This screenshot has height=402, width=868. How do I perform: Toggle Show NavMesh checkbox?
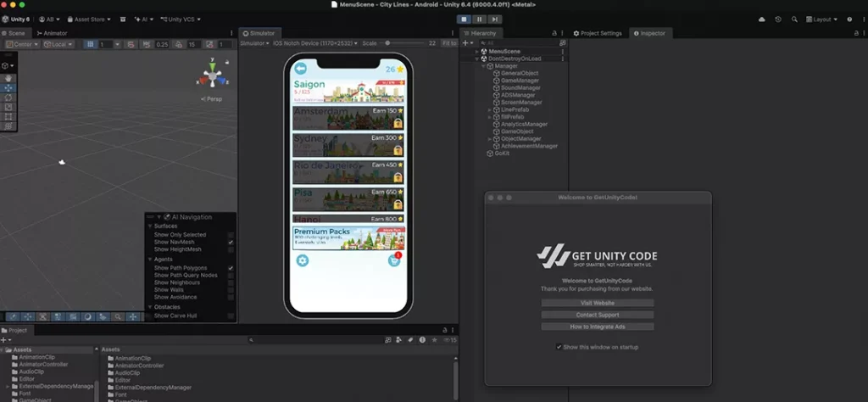[x=231, y=242]
